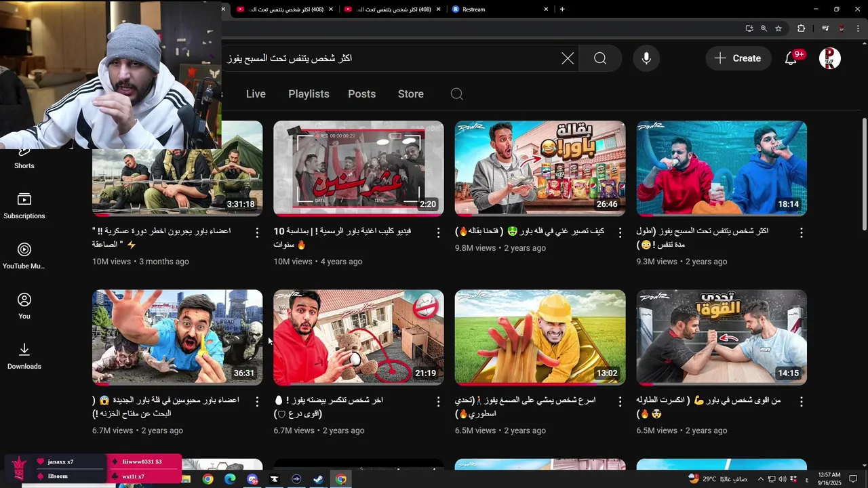This screenshot has height=488, width=868.
Task: Play the 2:20 music clip thumbnail
Action: point(359,169)
